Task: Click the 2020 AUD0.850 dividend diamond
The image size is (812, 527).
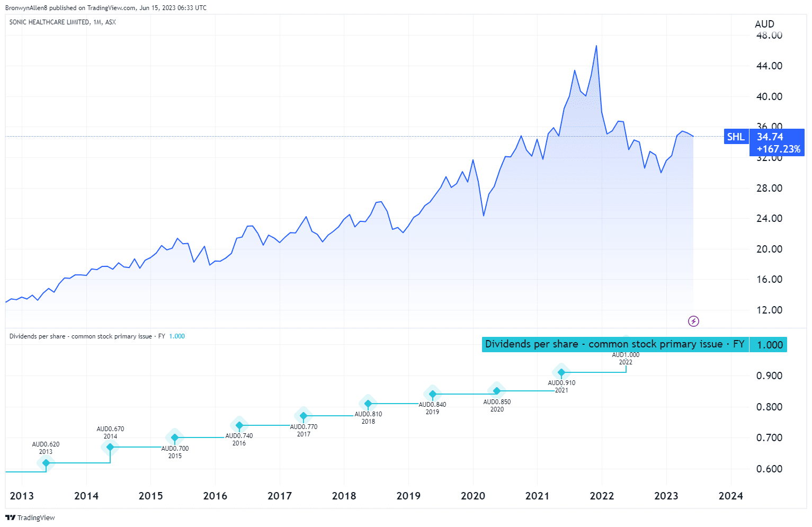Action: 496,391
